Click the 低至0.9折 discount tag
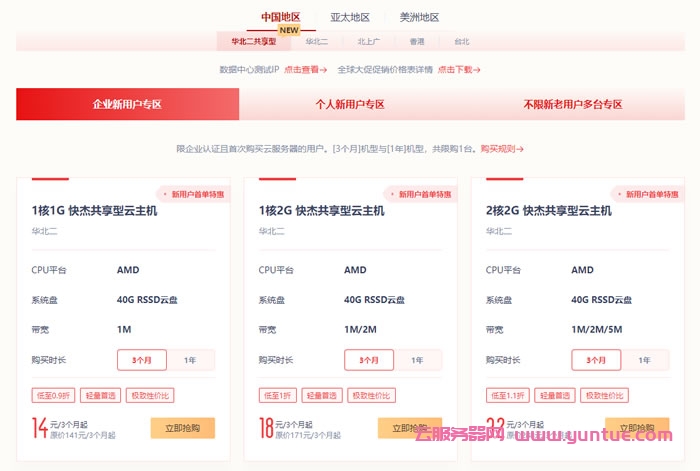 point(53,395)
